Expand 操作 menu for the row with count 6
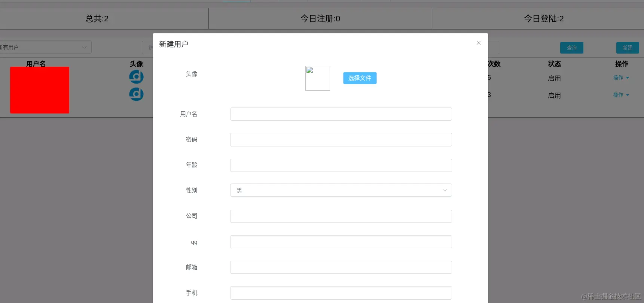 tap(621, 78)
